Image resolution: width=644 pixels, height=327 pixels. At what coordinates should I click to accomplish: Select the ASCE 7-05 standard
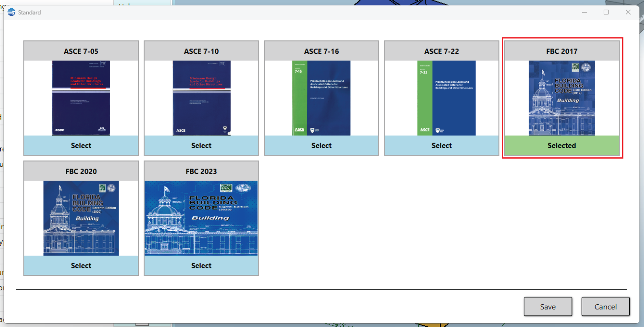point(81,145)
